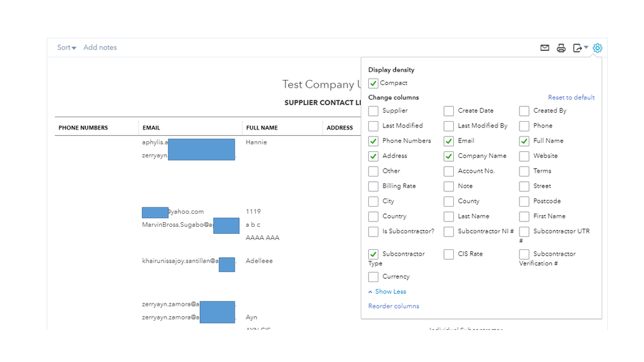Toggle the Email column checkbox
The width and height of the screenshot is (644, 362).
click(x=449, y=141)
